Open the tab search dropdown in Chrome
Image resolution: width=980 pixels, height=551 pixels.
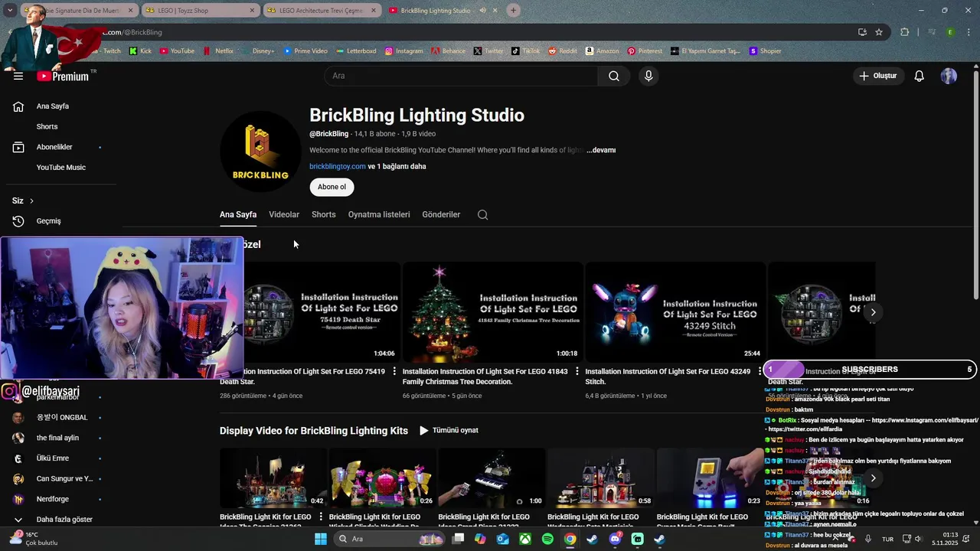coord(11,11)
